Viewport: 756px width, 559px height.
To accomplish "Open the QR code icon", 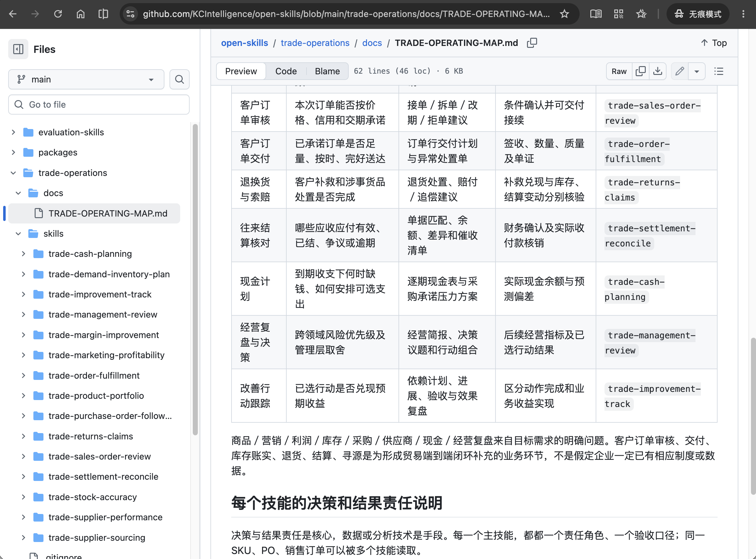I will click(619, 14).
